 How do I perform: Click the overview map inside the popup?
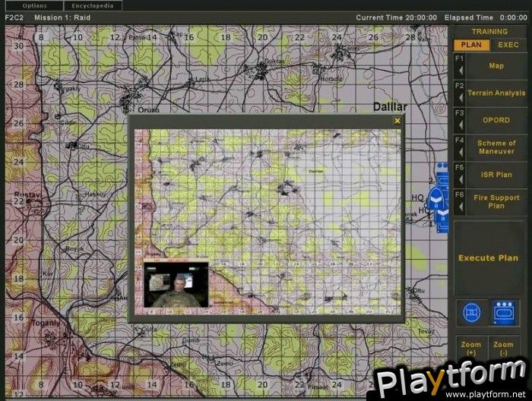point(268,222)
